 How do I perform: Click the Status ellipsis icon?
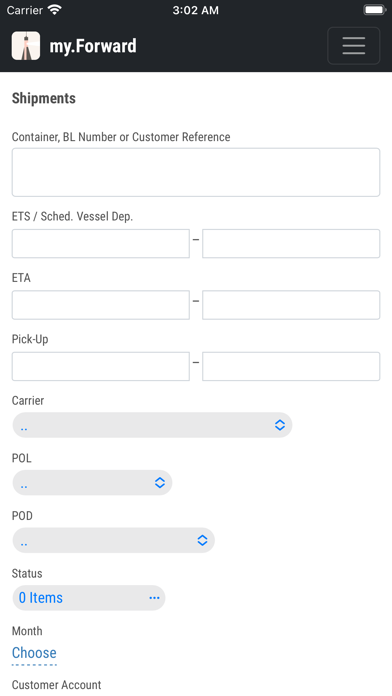coord(154,598)
